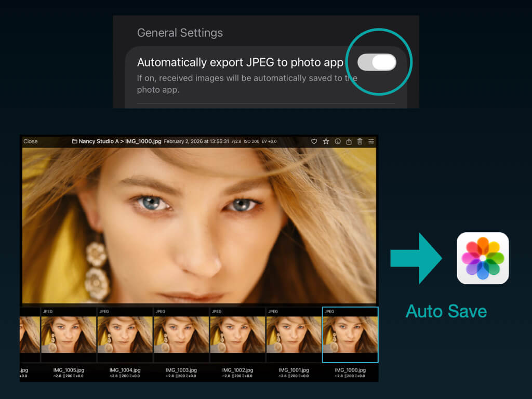Select the IMG_1001.jpg thumbnail

click(294, 335)
